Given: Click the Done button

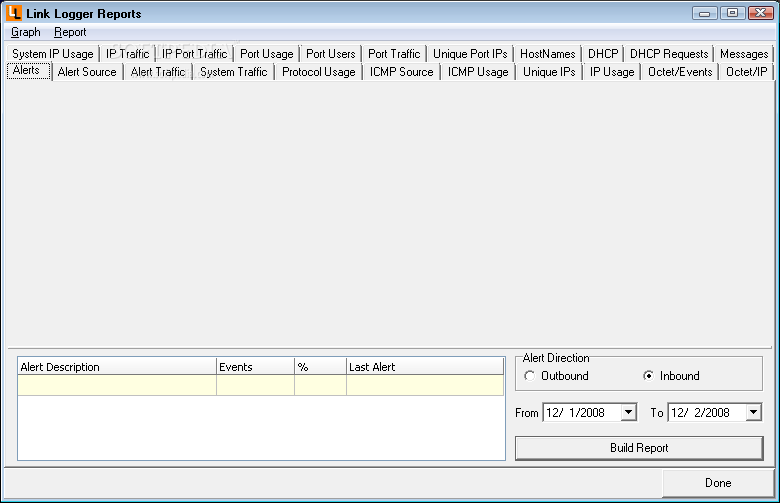Looking at the screenshot, I should pyautogui.click(x=718, y=483).
